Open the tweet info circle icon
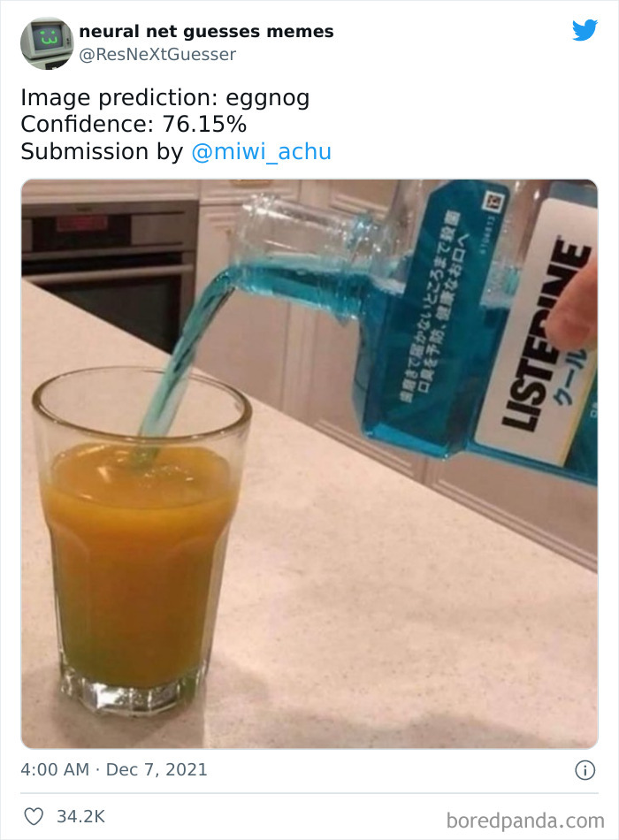This screenshot has height=840, width=619. tap(585, 770)
